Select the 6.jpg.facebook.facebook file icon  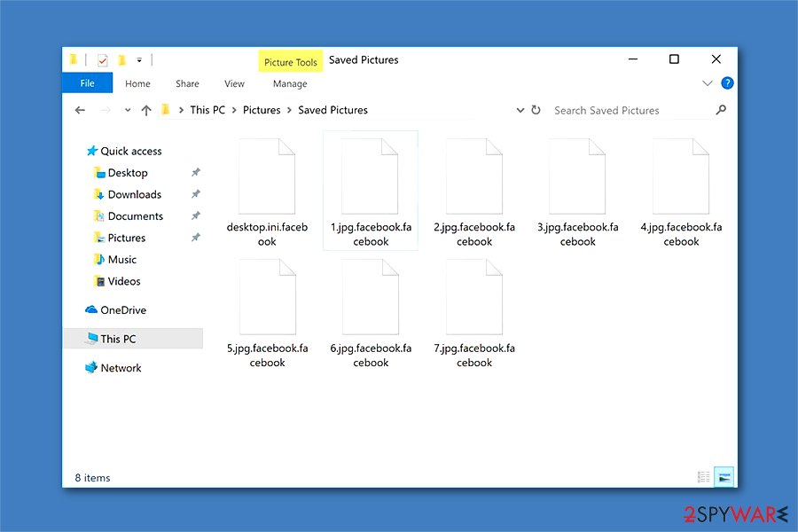(x=370, y=297)
